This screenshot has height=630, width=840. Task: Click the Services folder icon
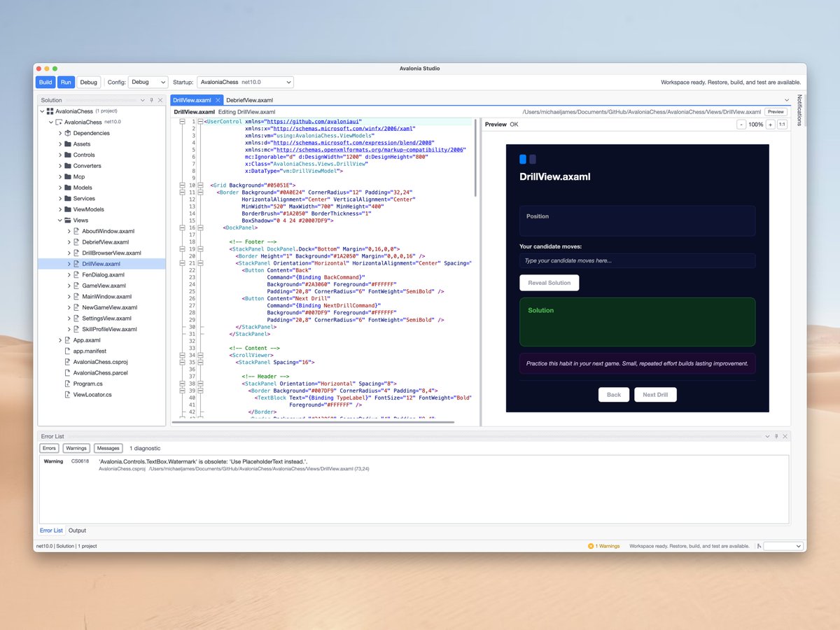coord(68,199)
